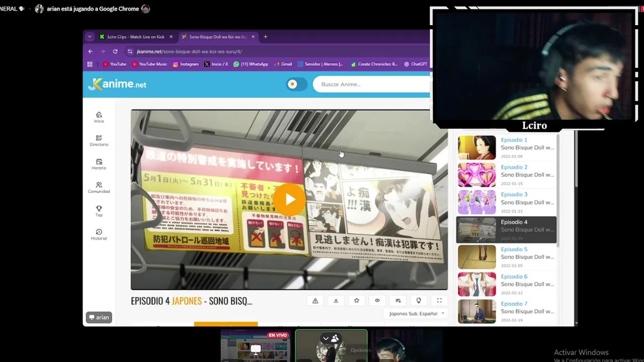Screen dimensions: 644x362
Task: Click the Episodio 7 thumbnail image
Action: point(476,311)
